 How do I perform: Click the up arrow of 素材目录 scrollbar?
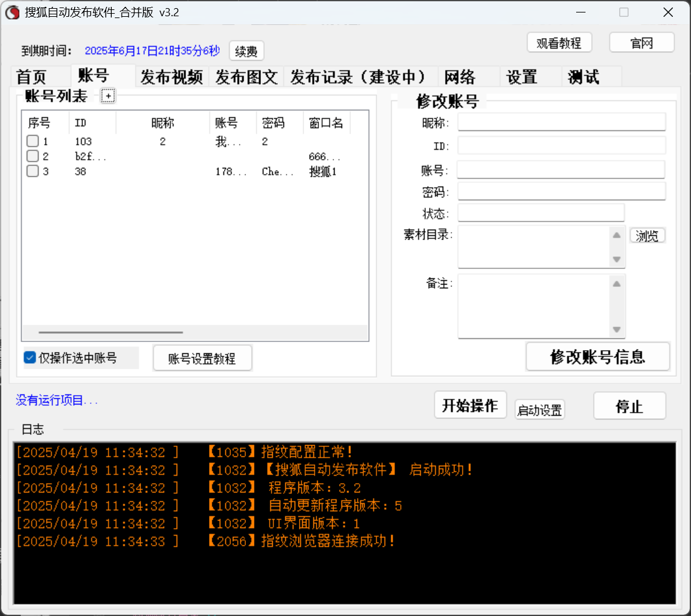coord(617,235)
